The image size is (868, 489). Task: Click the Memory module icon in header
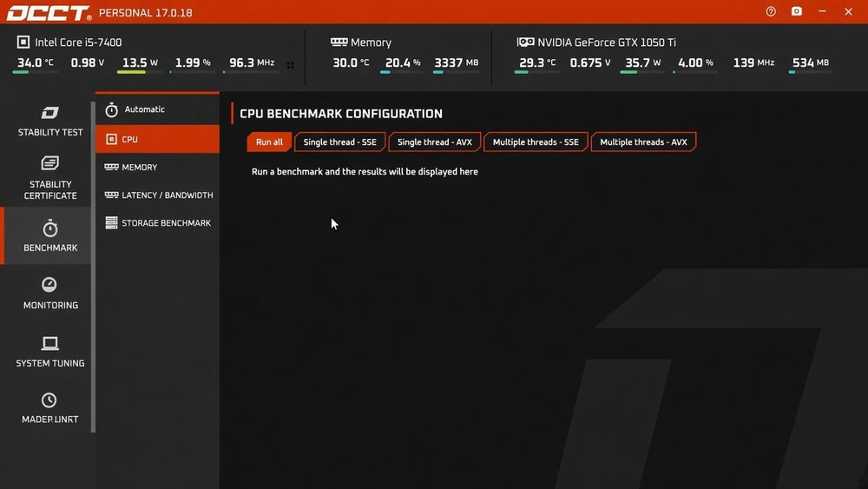tap(339, 42)
